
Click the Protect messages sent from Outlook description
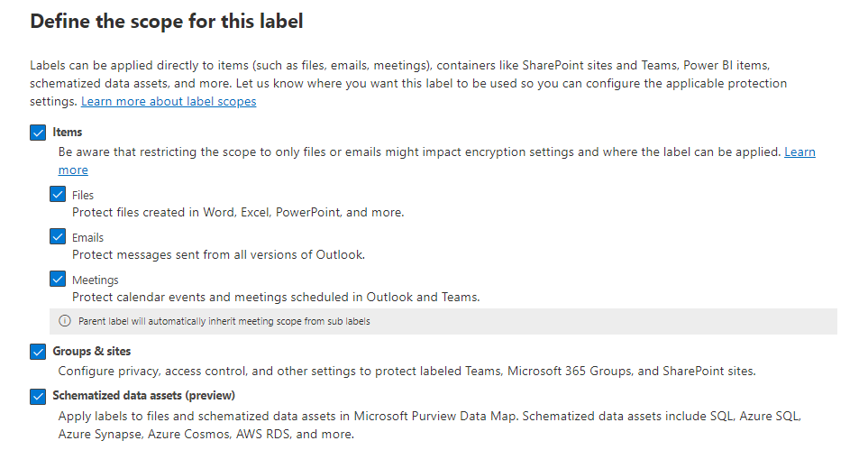pos(218,255)
